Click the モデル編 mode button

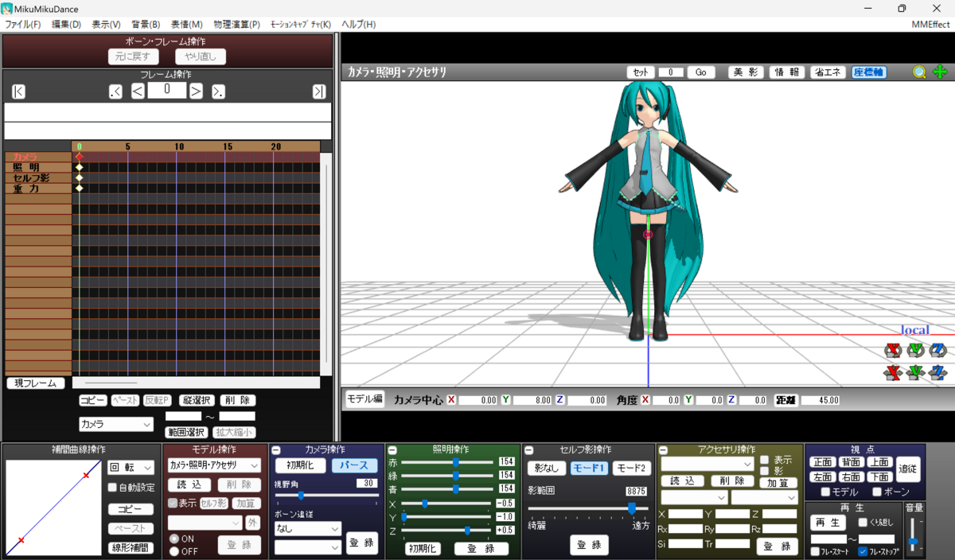[x=365, y=399]
